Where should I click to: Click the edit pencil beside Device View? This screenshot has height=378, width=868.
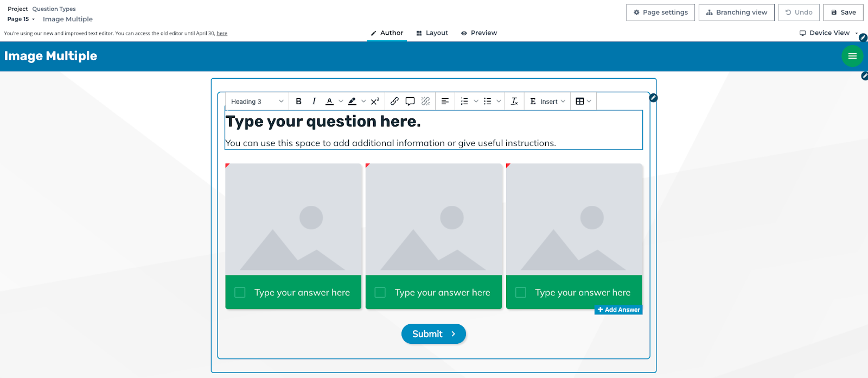[x=863, y=37]
